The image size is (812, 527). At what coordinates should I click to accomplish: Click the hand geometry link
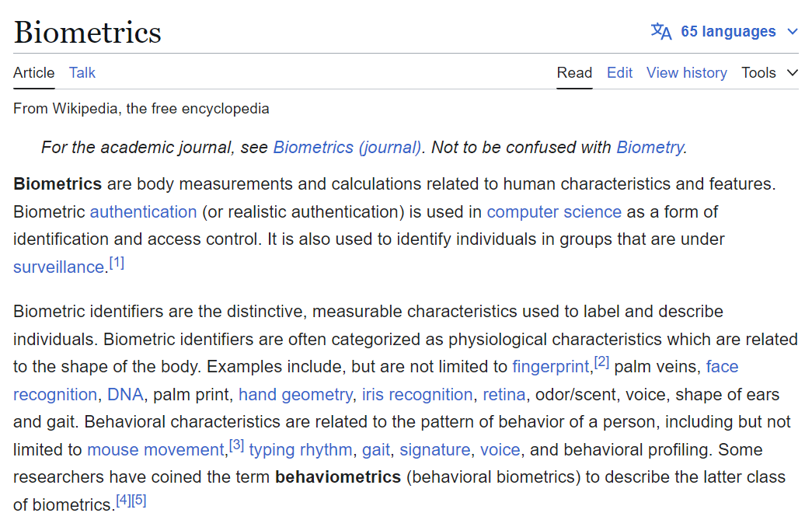click(295, 395)
